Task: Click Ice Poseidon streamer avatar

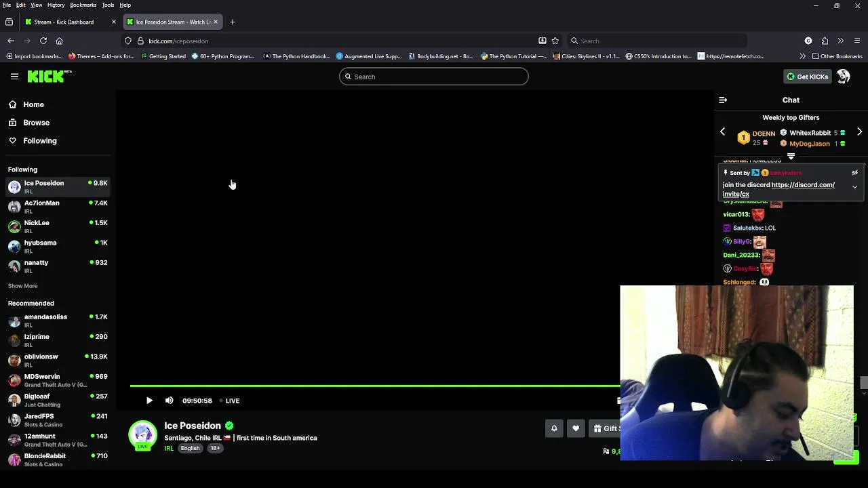Action: pos(142,436)
